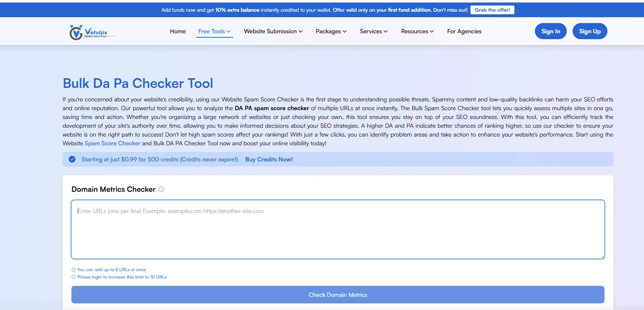Image resolution: width=644 pixels, height=310 pixels.
Task: Open the For Agencies page
Action: [x=464, y=31]
